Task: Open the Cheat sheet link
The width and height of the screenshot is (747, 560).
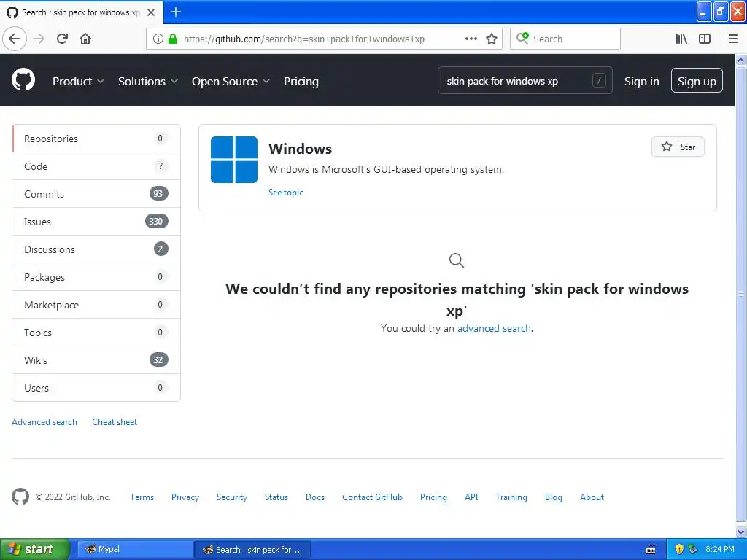Action: click(x=115, y=422)
